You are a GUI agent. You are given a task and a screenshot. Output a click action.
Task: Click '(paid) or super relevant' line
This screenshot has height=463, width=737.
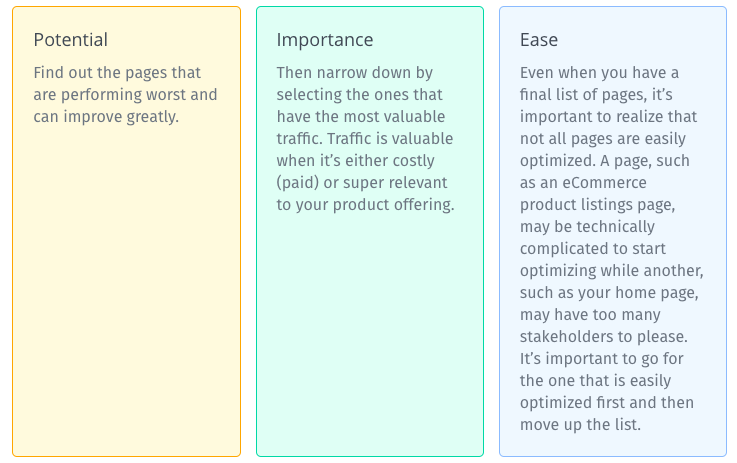pos(362,183)
